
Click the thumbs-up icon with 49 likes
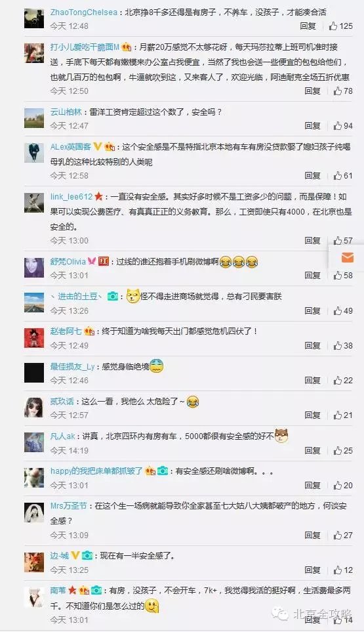point(337,311)
